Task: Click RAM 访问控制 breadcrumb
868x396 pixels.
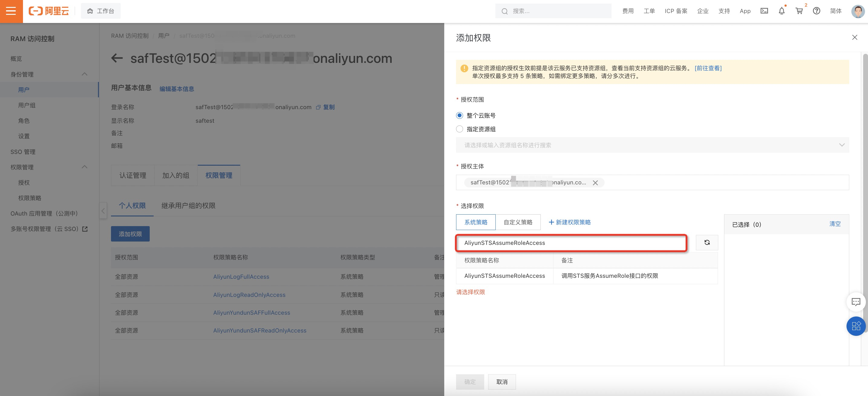Action: coord(130,36)
